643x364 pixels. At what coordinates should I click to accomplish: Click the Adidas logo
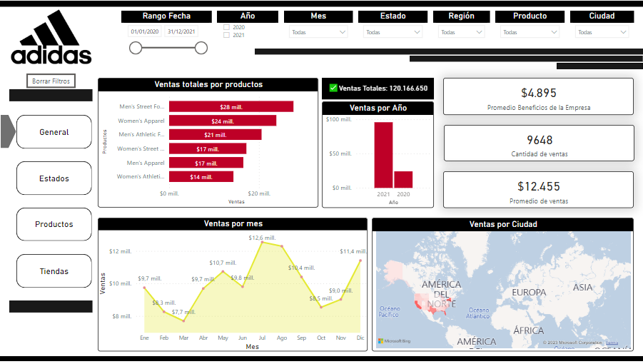point(51,41)
